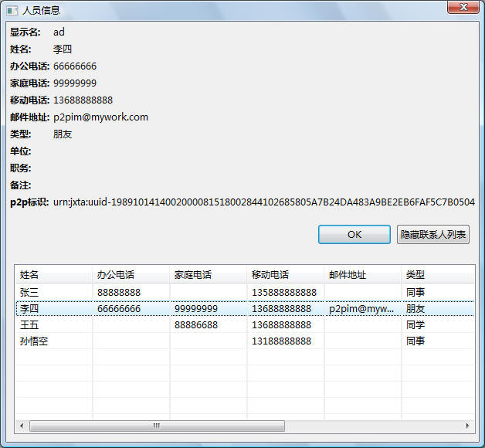This screenshot has width=485, height=448.
Task: Click 李四's email cell p2pim@myw...
Action: click(361, 309)
